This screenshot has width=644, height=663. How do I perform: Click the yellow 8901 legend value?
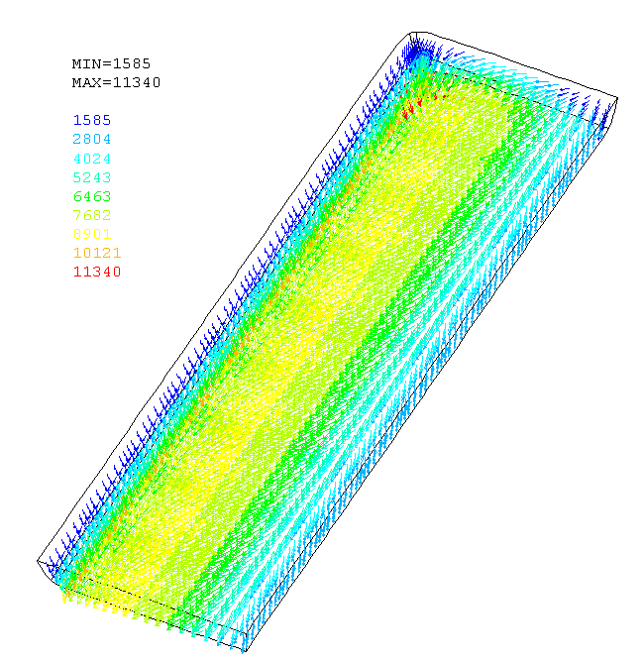pyautogui.click(x=91, y=234)
